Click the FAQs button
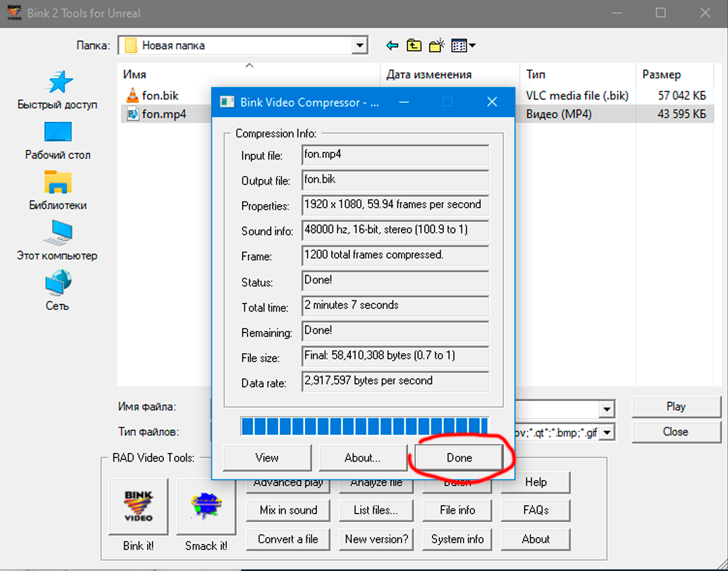Image resolution: width=728 pixels, height=571 pixels. tap(535, 510)
